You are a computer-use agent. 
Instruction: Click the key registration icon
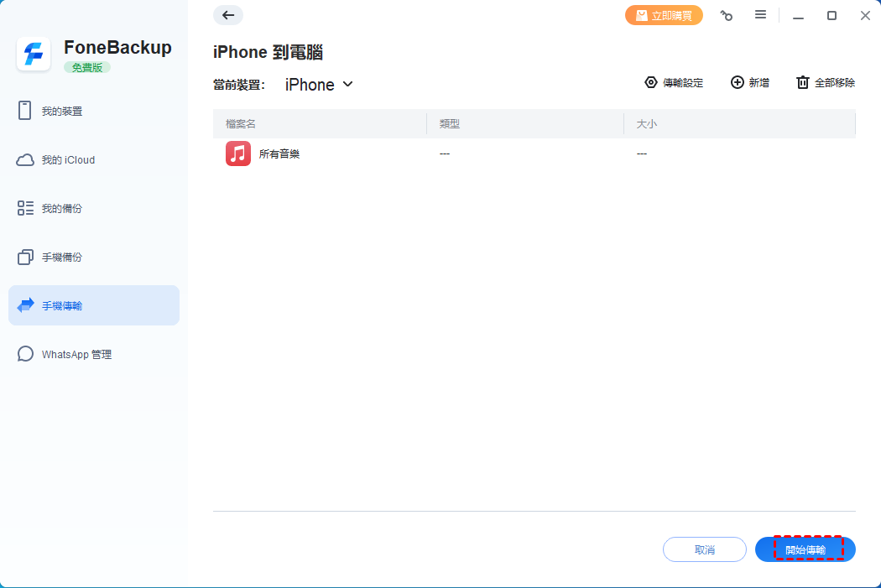tap(727, 15)
